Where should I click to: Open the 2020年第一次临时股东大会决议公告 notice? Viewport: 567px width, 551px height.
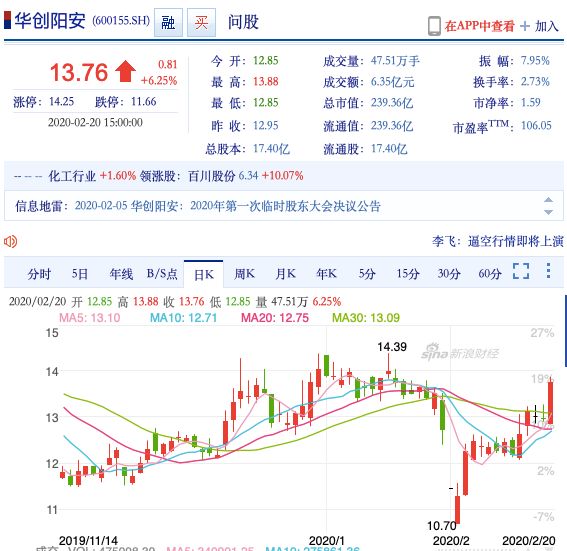285,206
